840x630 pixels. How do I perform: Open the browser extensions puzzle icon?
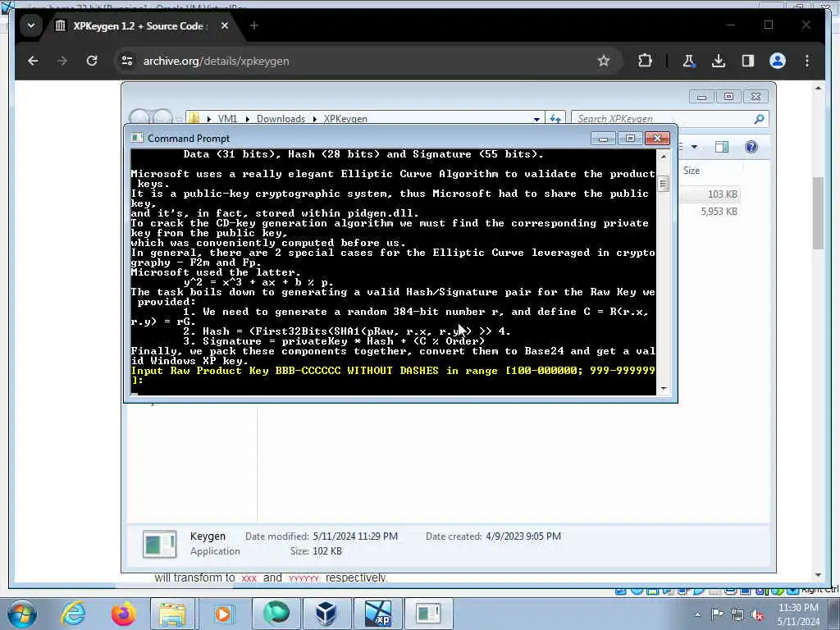[x=645, y=61]
